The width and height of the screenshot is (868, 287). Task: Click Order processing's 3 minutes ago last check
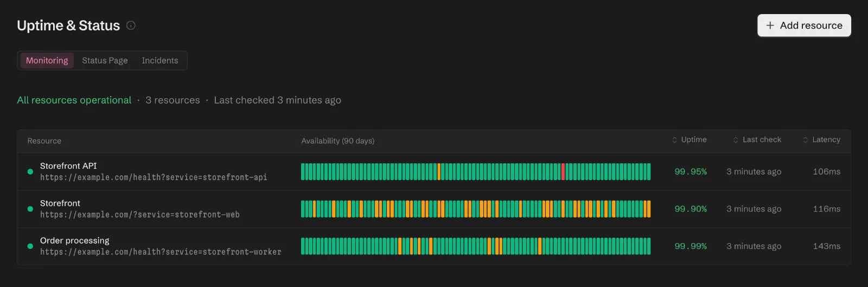pyautogui.click(x=754, y=246)
